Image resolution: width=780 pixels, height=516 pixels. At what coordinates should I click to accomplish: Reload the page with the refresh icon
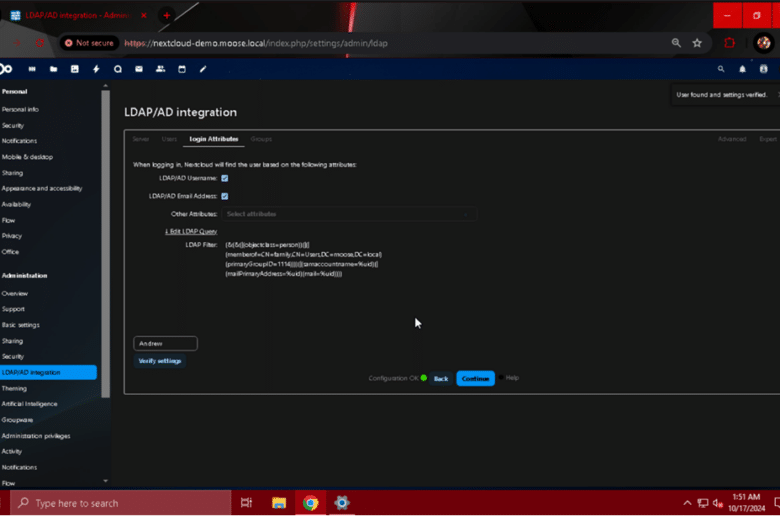click(x=40, y=43)
